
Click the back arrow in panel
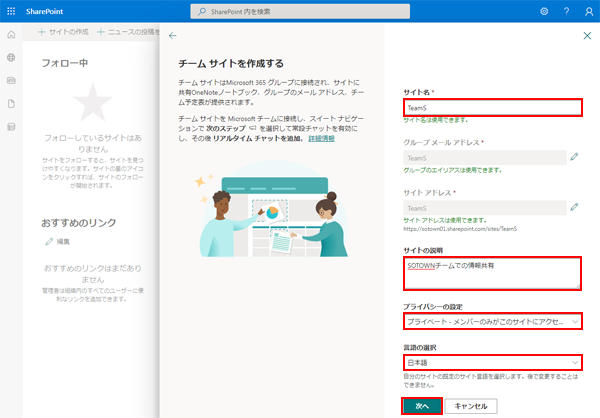tap(173, 36)
